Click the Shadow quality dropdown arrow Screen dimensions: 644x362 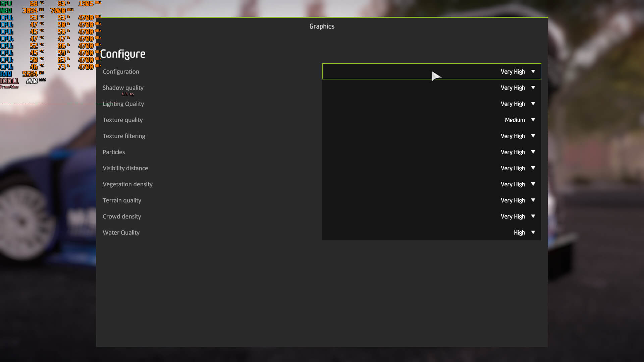click(x=533, y=87)
